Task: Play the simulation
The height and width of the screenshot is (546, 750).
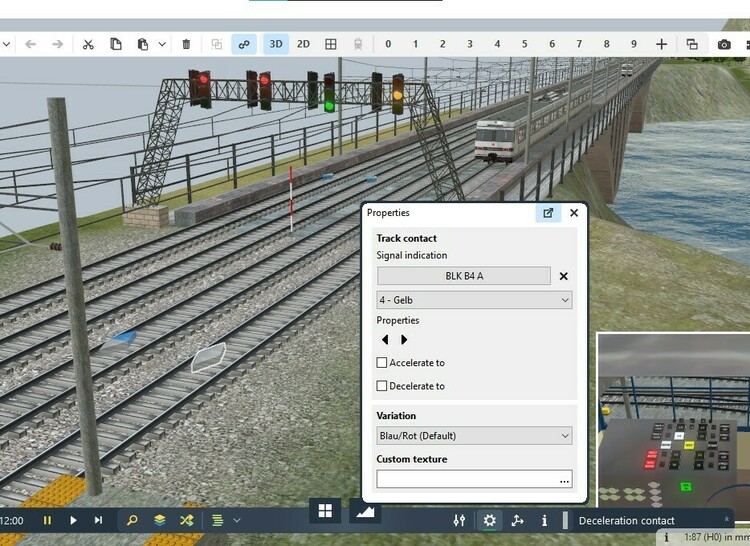Action: 73,520
